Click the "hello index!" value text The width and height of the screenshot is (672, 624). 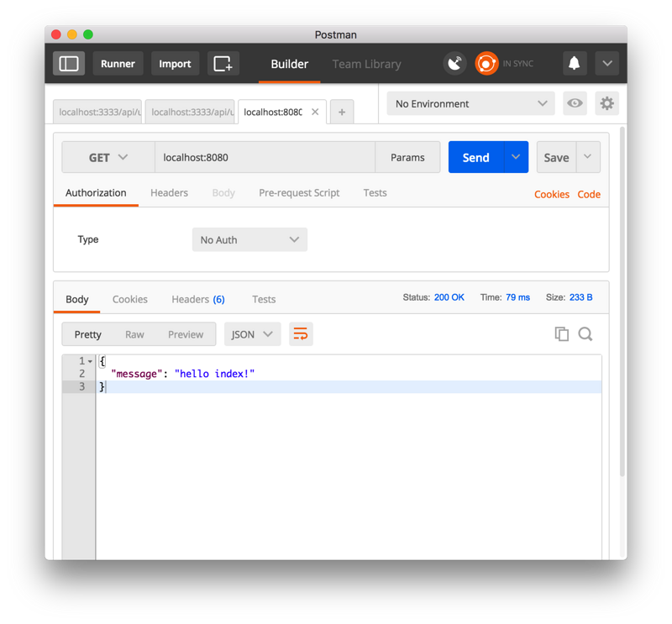point(214,374)
